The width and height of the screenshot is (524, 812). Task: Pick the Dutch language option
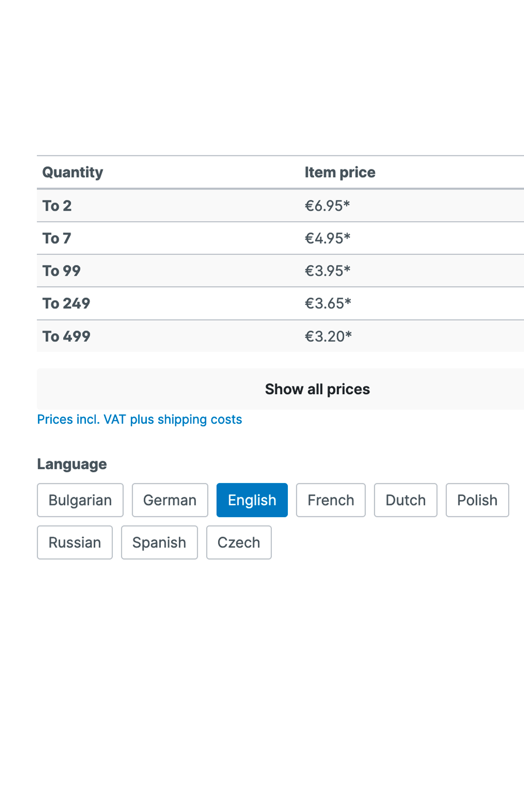point(405,500)
